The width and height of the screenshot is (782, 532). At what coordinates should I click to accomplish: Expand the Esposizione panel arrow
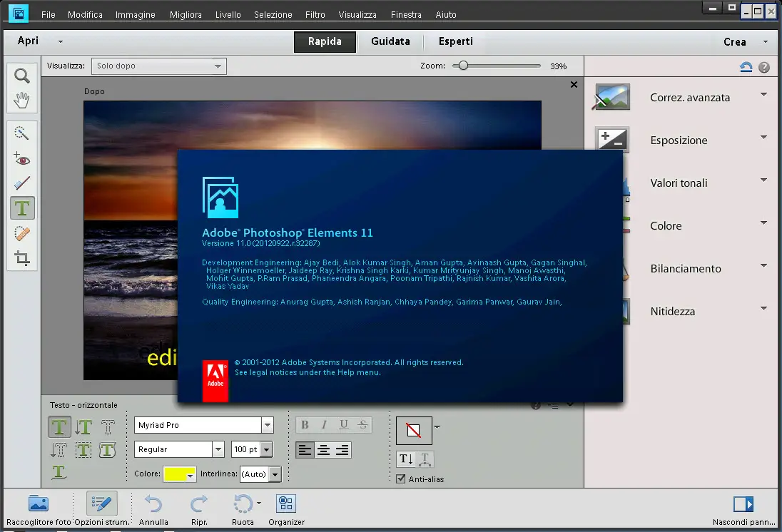click(763, 137)
